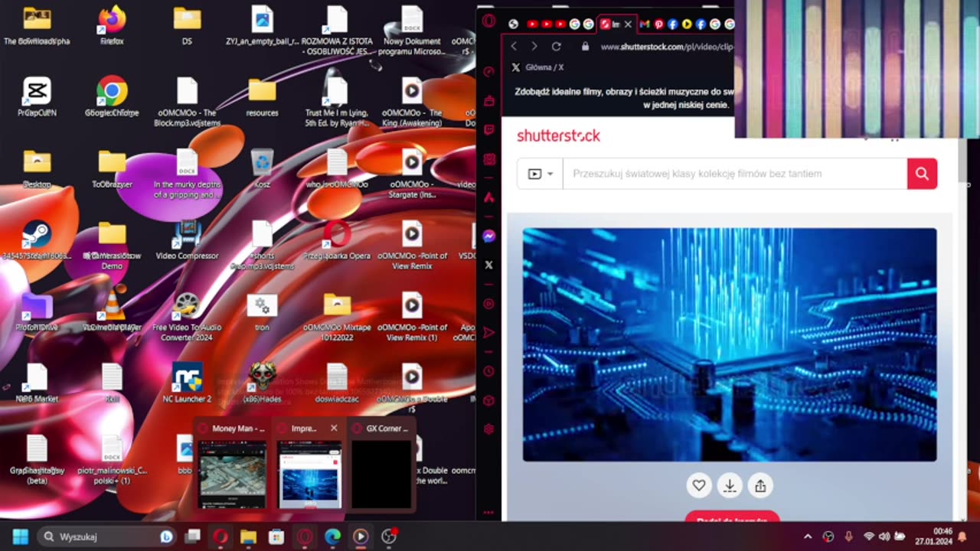
Task: Open Task View on the taskbar
Action: 193,536
